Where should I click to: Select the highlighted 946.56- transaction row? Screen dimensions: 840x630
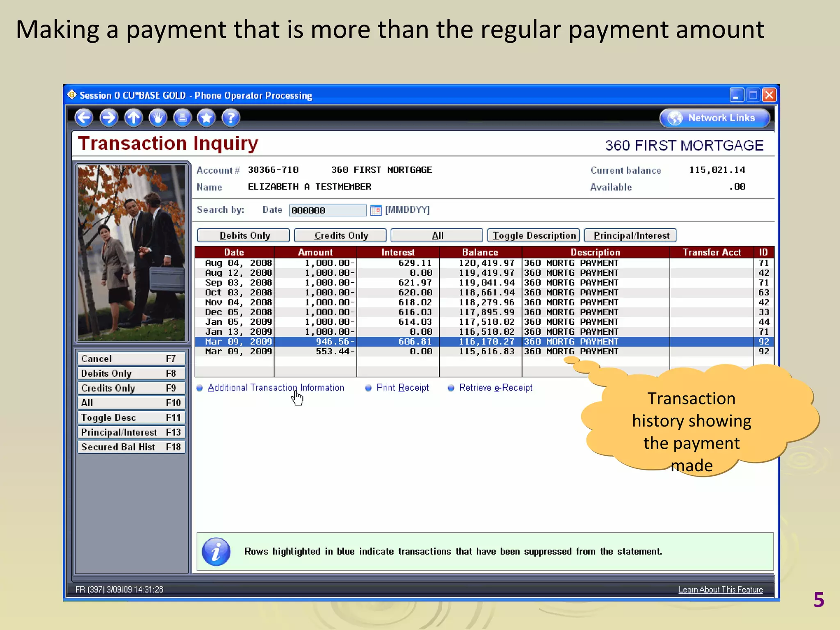point(484,342)
